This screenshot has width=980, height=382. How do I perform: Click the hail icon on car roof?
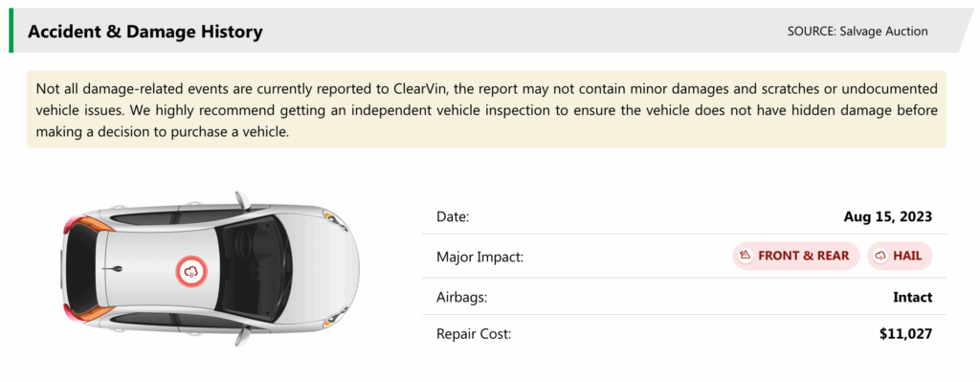point(191,271)
